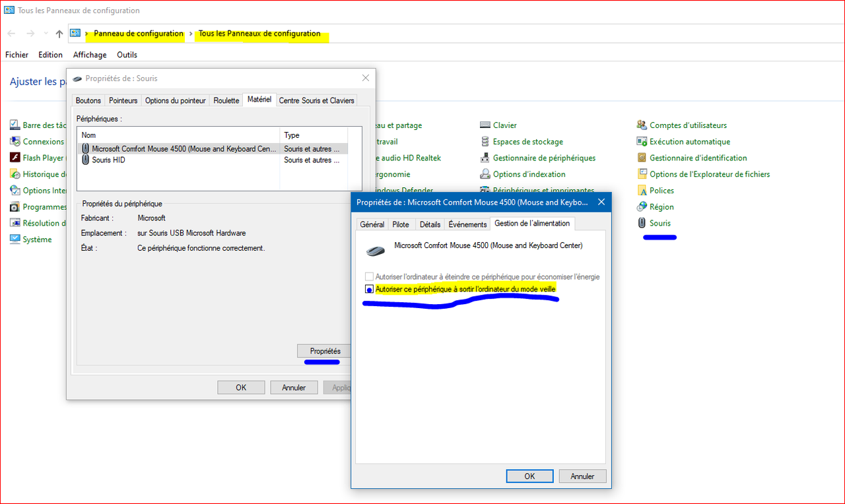Image resolution: width=845 pixels, height=504 pixels.
Task: Sort devices by the Type column header
Action: point(314,135)
